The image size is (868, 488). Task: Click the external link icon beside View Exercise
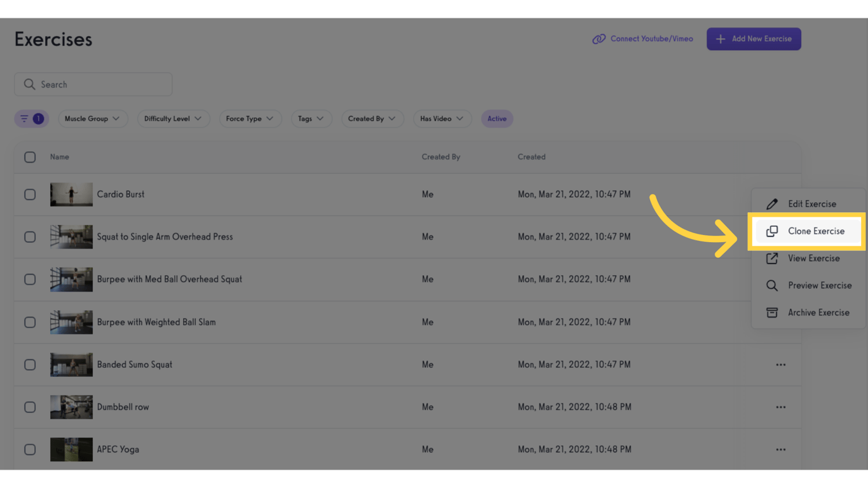click(772, 259)
